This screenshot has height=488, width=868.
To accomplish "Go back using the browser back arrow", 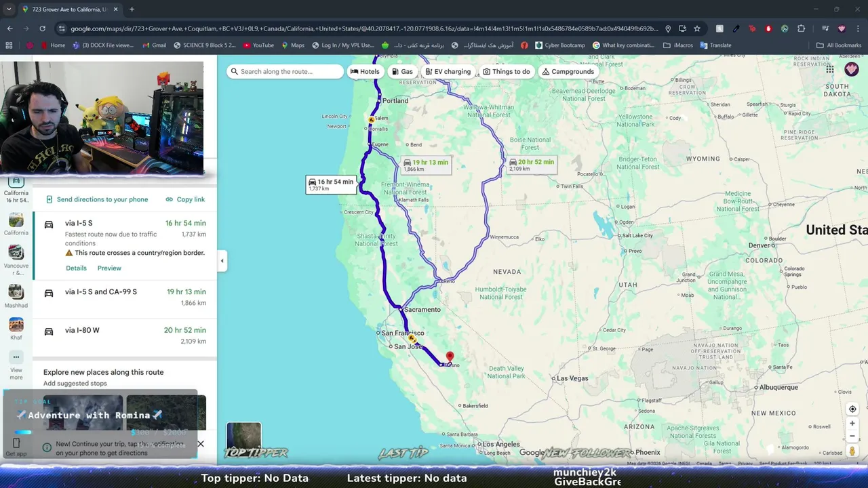I will pos(9,28).
